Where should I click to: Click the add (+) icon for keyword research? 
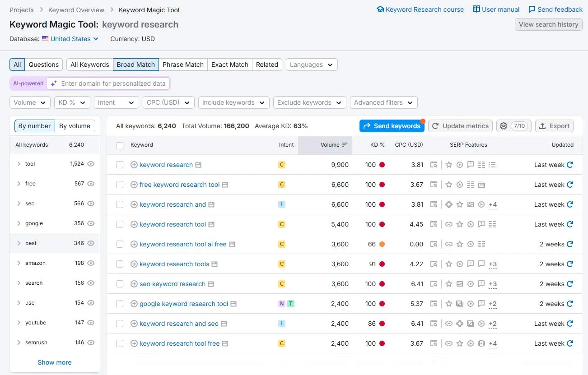point(134,165)
